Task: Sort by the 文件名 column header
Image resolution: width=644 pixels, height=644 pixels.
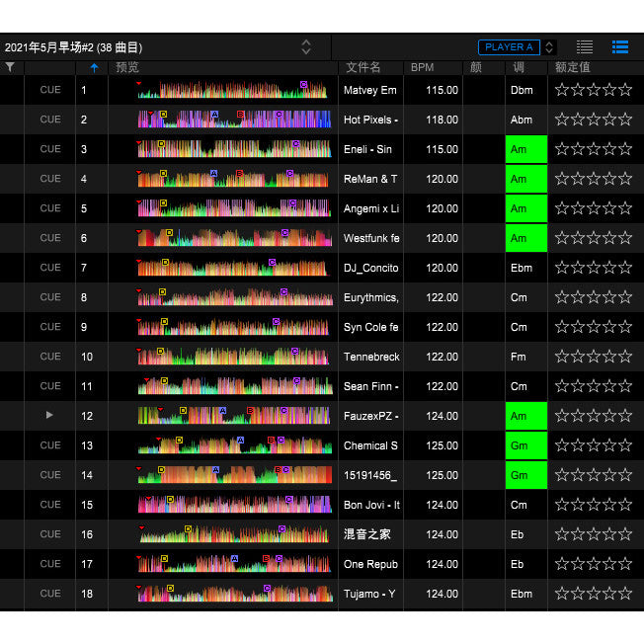Action: (x=363, y=67)
